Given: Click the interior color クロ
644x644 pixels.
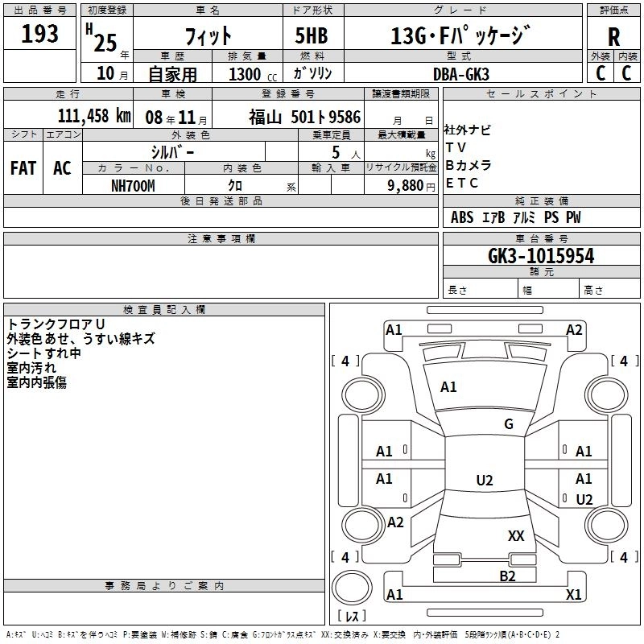Looking at the screenshot, I should (235, 186).
